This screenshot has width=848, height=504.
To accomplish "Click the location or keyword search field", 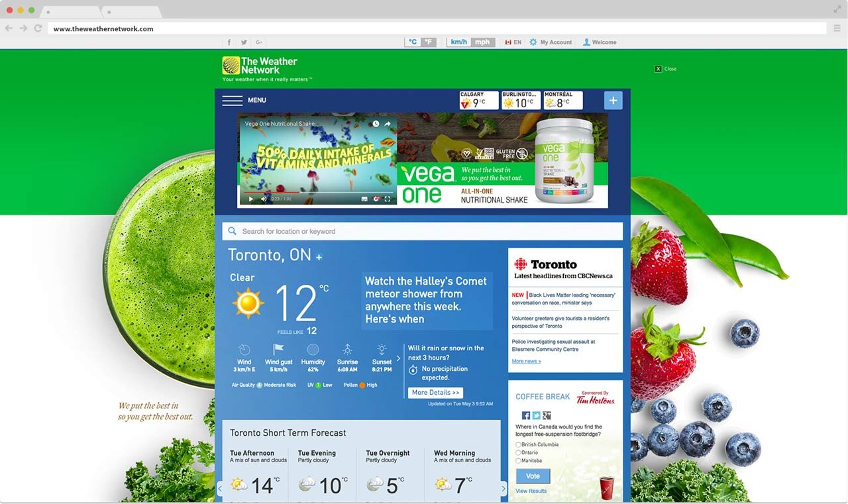I will (x=423, y=231).
